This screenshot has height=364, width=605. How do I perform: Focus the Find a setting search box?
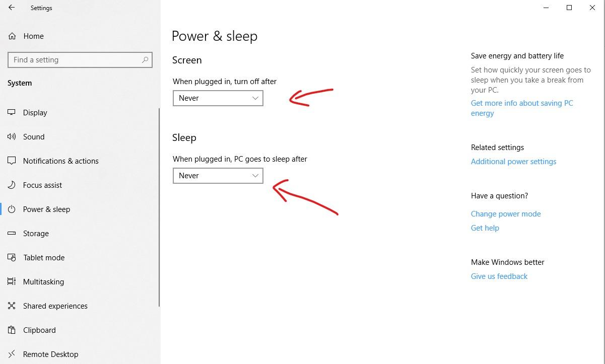coord(80,60)
